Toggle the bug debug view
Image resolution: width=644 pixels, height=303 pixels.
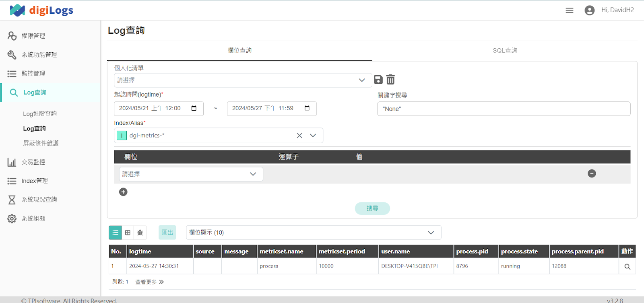[140, 233]
